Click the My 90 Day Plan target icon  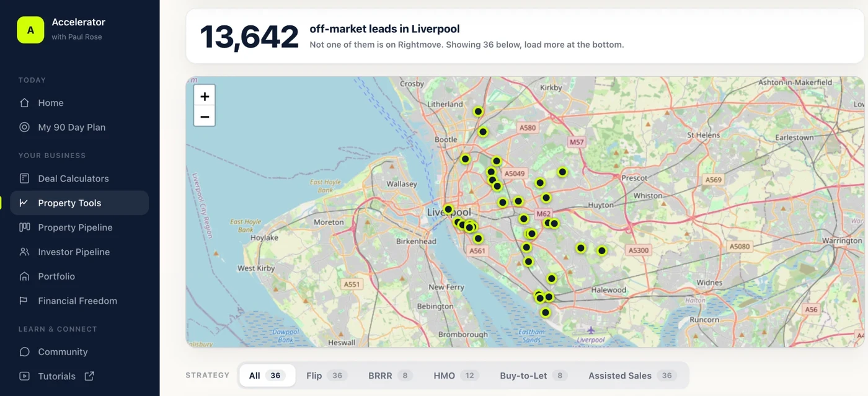(x=24, y=127)
